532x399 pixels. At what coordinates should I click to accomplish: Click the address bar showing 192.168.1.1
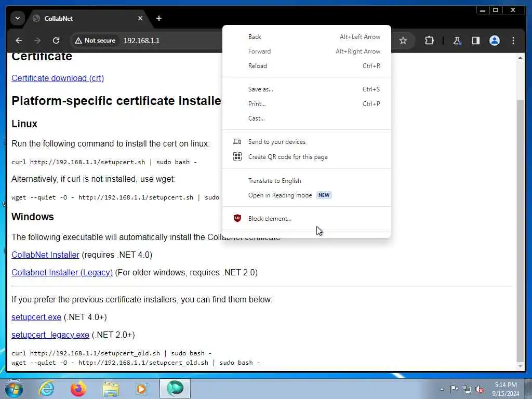click(141, 41)
